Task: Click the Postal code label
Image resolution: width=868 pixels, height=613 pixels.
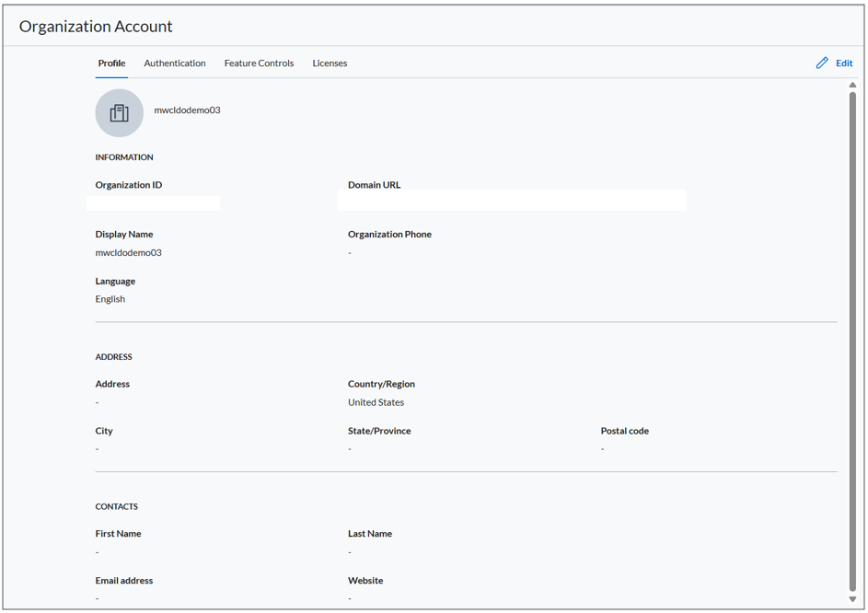Action: 624,431
